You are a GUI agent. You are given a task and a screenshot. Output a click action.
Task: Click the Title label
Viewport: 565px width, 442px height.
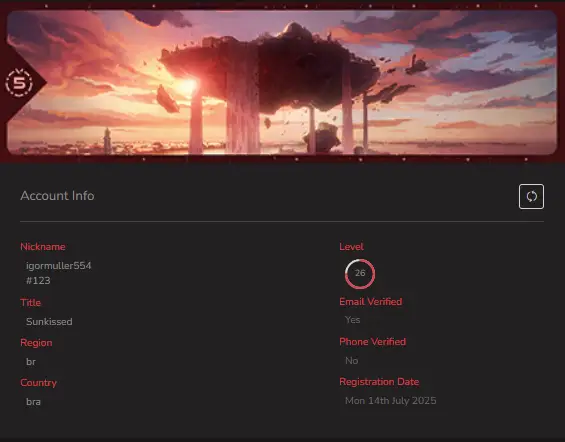pyautogui.click(x=31, y=303)
